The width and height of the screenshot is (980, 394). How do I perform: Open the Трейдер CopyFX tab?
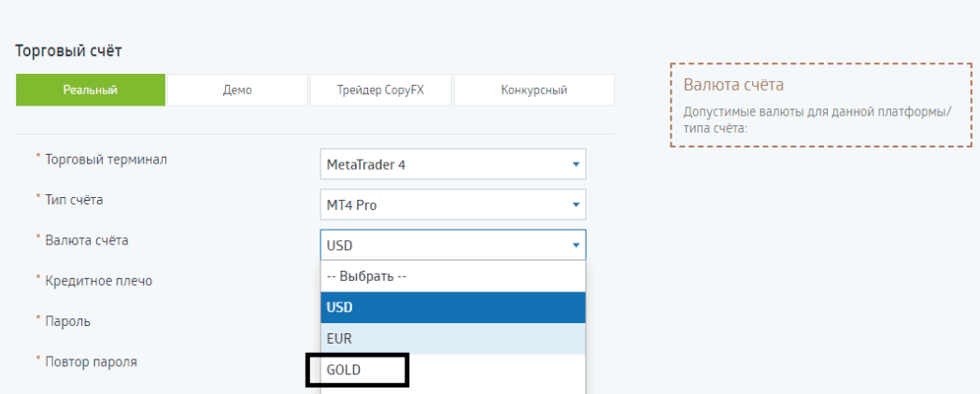coord(380,90)
